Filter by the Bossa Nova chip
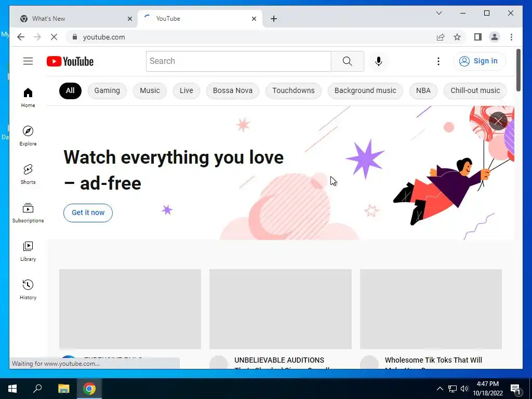This screenshot has height=399, width=532. [232, 90]
